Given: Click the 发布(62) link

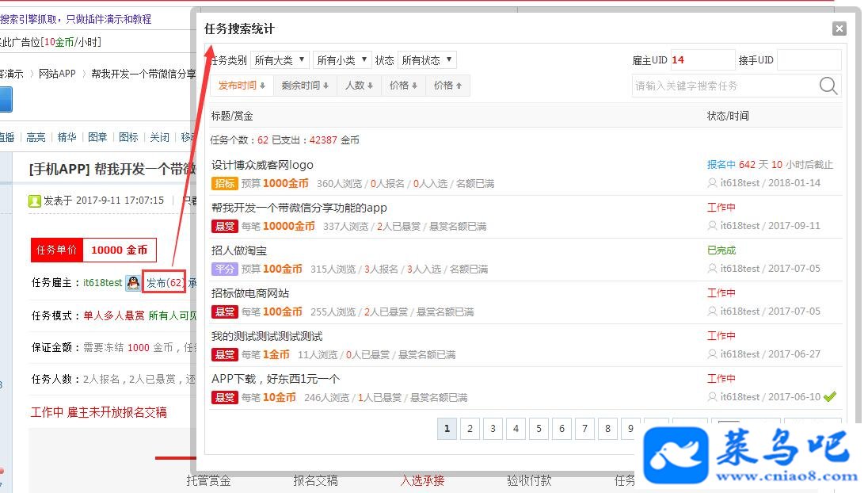Looking at the screenshot, I should tap(165, 283).
